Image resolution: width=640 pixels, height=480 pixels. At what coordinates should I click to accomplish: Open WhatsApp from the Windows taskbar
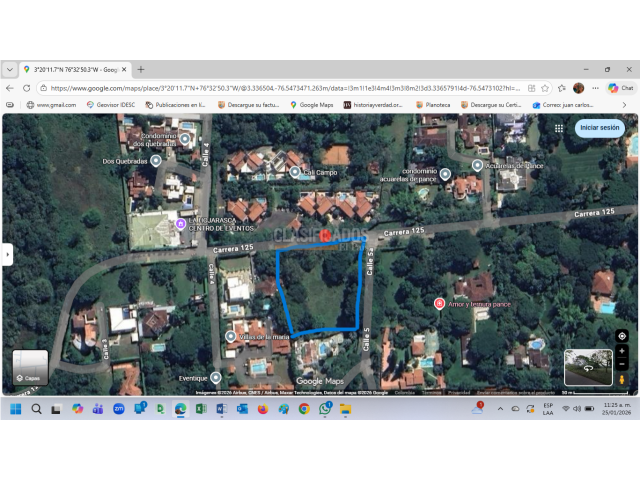point(325,409)
